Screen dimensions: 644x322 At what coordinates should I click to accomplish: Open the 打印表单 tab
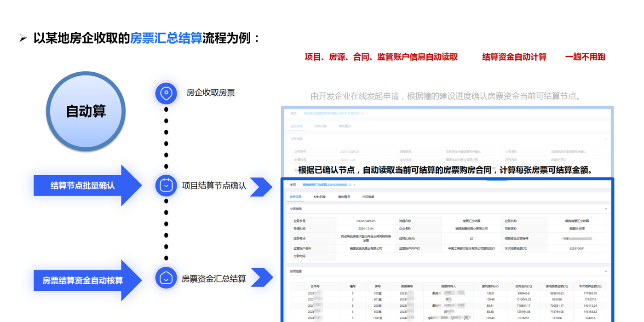point(368,196)
